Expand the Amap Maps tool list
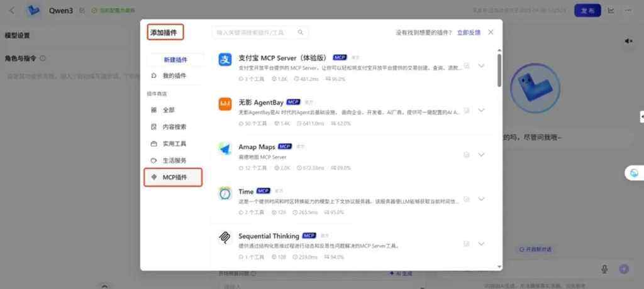This screenshot has height=289, width=644. click(x=481, y=155)
